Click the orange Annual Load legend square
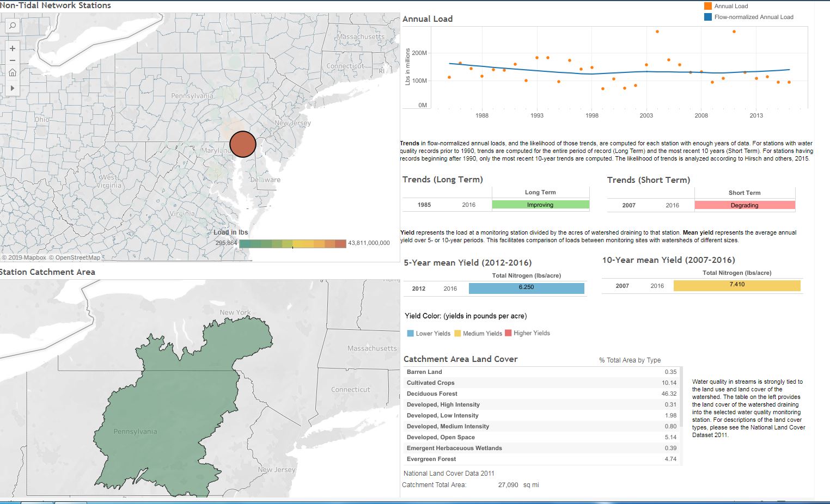The width and height of the screenshot is (830, 504). coord(707,6)
